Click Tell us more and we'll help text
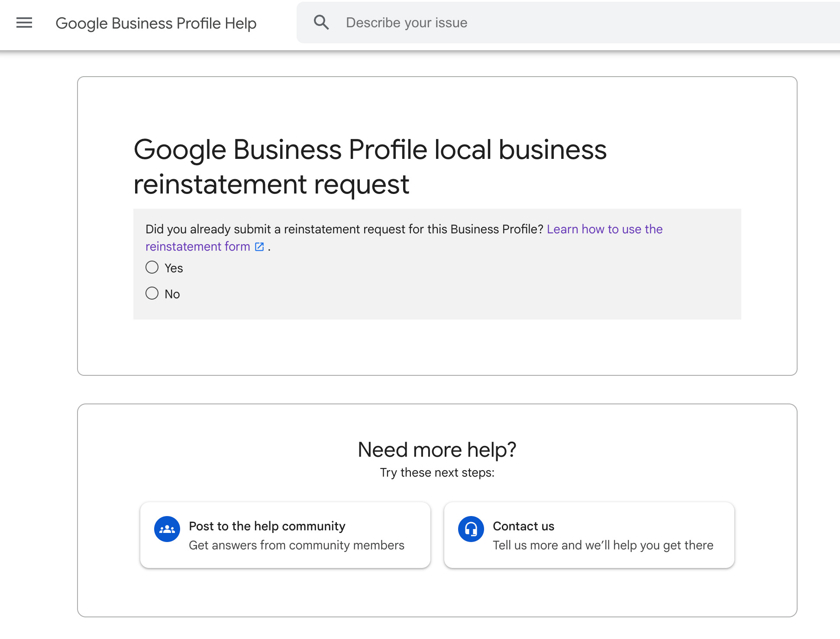 tap(603, 545)
